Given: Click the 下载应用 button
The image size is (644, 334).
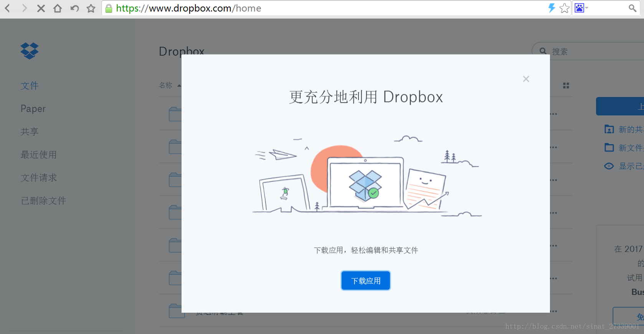Looking at the screenshot, I should click(x=366, y=281).
